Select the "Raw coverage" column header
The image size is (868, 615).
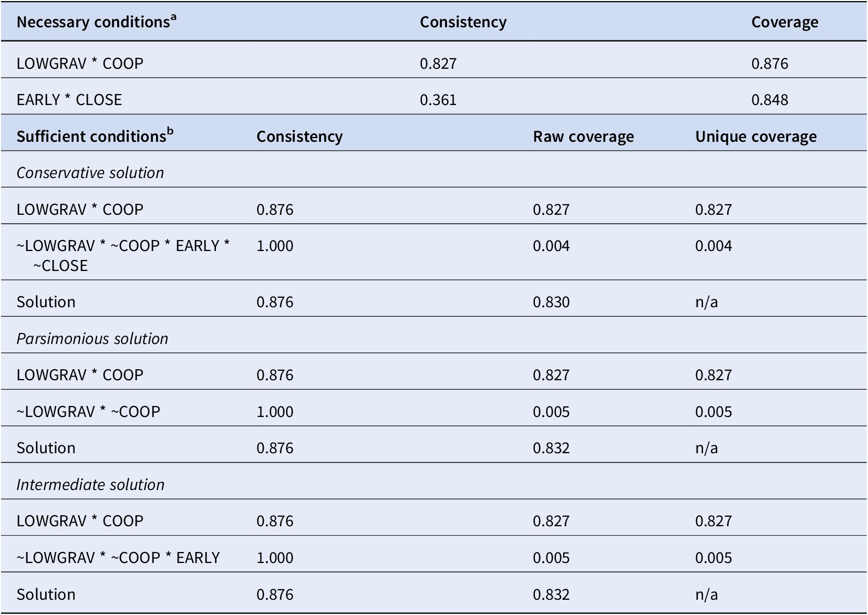[x=583, y=137]
